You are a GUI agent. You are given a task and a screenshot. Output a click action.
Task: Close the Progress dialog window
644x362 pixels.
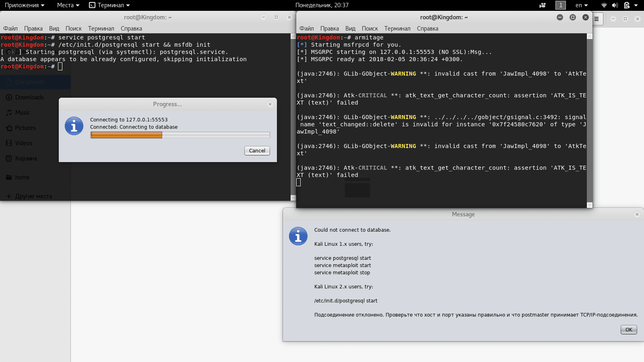coord(270,104)
